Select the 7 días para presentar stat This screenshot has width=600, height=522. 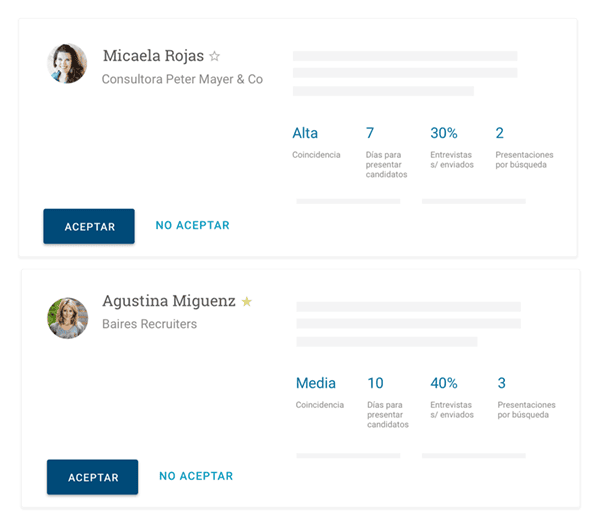pos(370,133)
